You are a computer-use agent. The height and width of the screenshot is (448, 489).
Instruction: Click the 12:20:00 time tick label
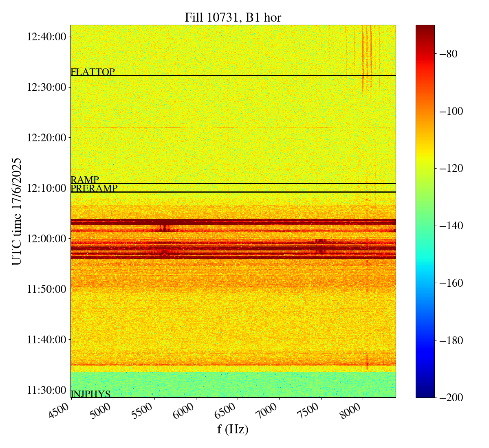(46, 138)
